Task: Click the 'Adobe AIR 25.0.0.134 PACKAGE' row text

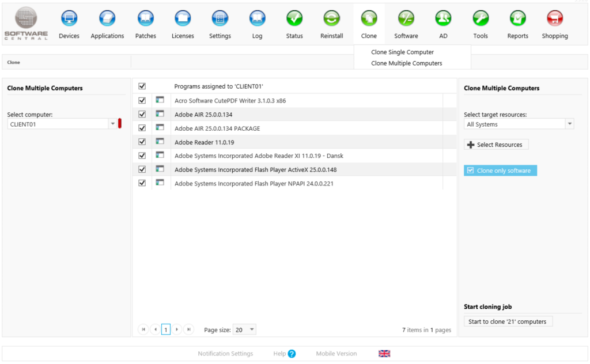Action: click(217, 128)
